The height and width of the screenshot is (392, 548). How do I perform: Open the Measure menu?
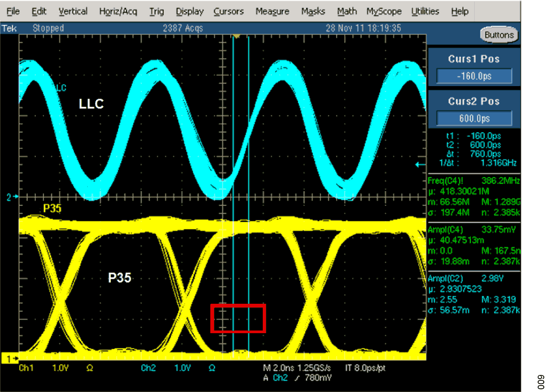[272, 11]
